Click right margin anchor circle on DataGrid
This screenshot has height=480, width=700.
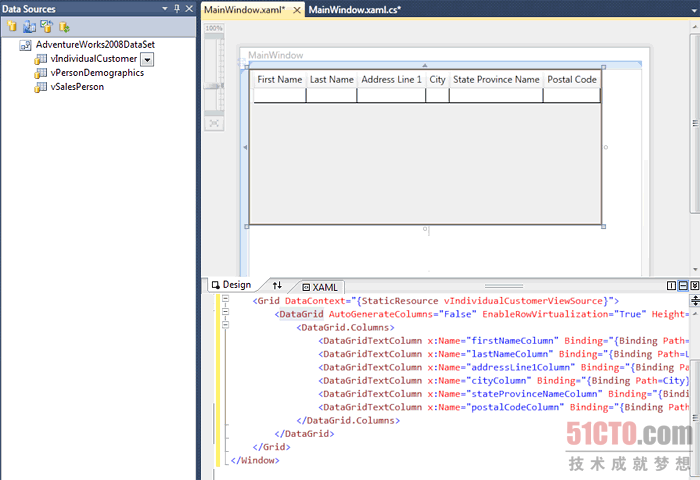click(606, 147)
